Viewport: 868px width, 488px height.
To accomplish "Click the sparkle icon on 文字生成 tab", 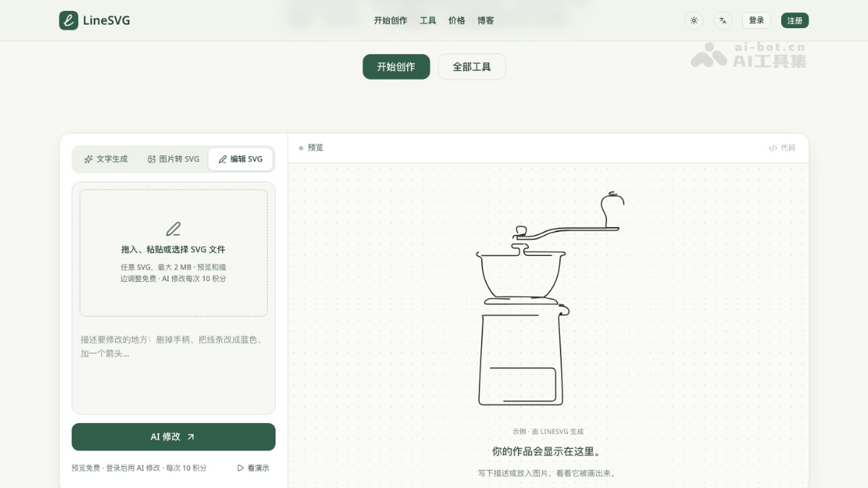I will [x=88, y=159].
